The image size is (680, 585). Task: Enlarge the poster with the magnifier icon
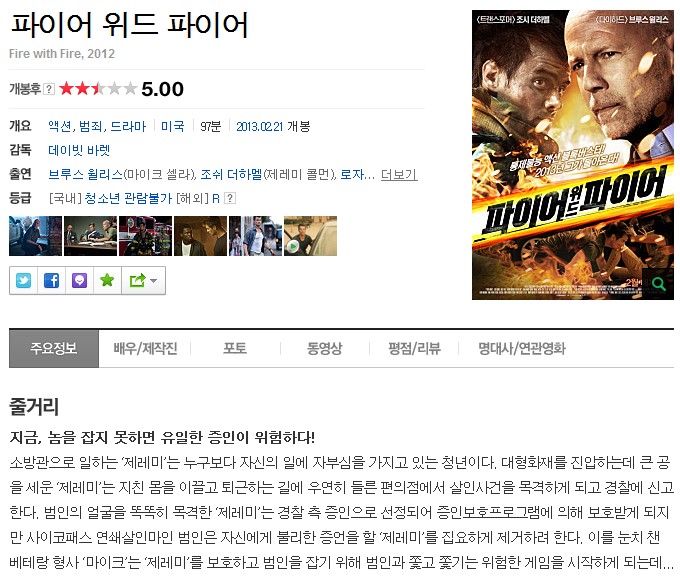[658, 284]
